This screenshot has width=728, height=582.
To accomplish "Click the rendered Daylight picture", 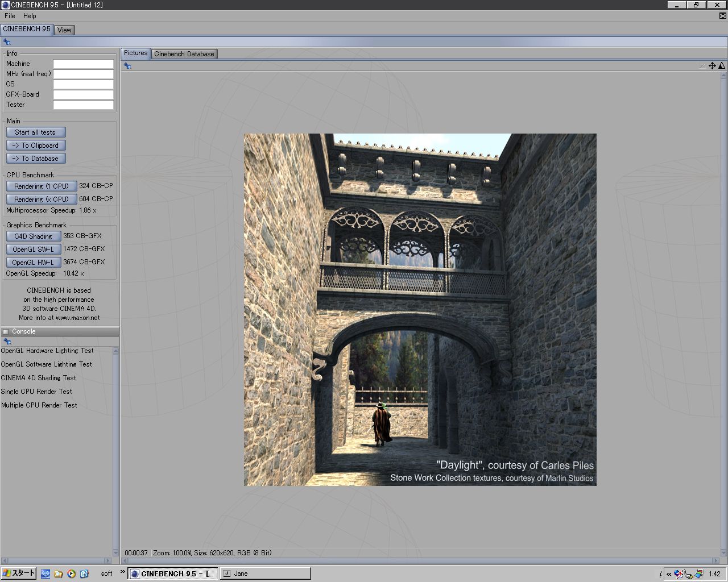I will coord(420,310).
